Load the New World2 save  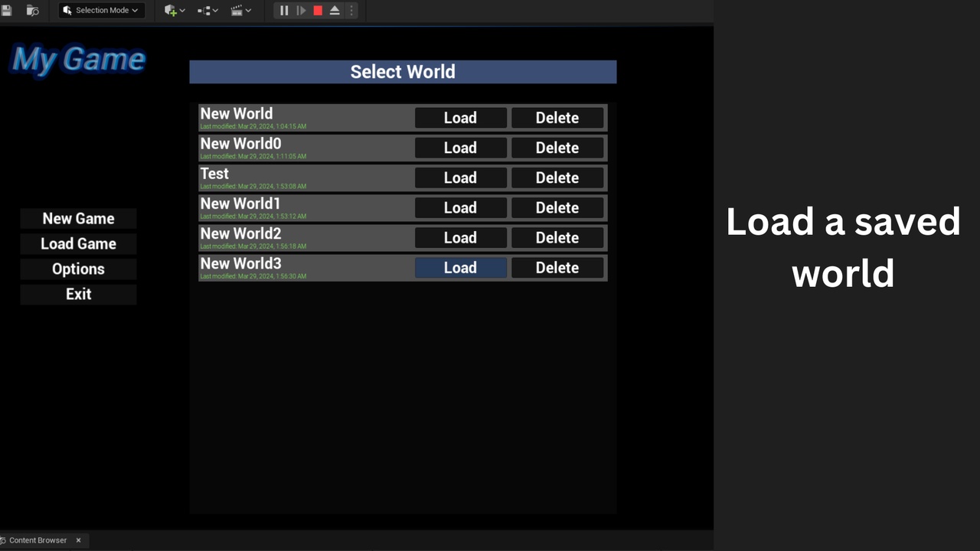pos(460,237)
